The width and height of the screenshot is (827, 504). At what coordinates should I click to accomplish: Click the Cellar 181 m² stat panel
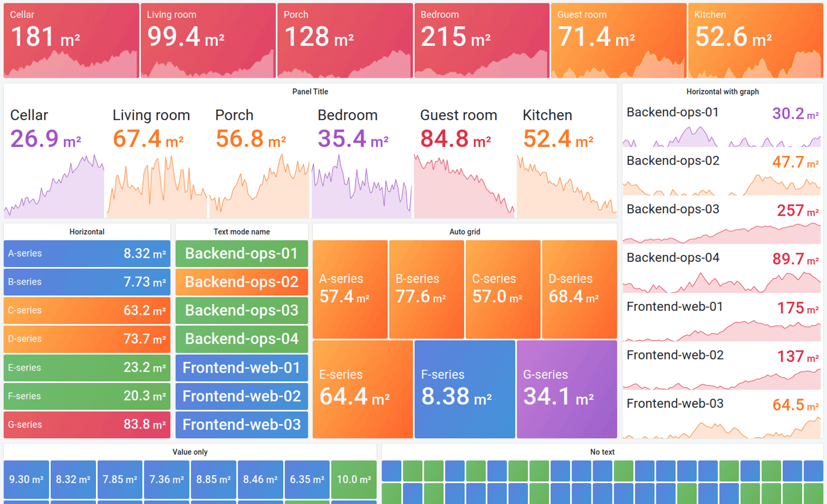point(70,39)
